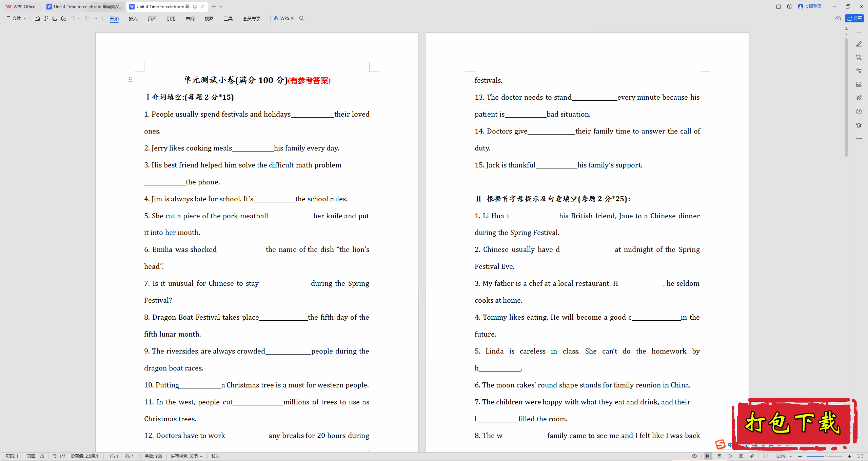Close the active Unit 4 document tab
The image size is (868, 461).
coord(202,6)
